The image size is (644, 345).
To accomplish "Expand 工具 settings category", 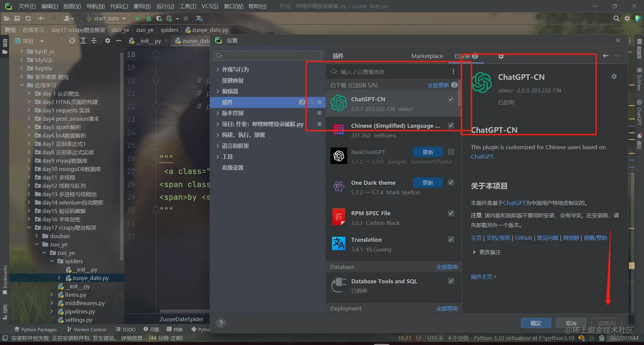I will click(218, 157).
